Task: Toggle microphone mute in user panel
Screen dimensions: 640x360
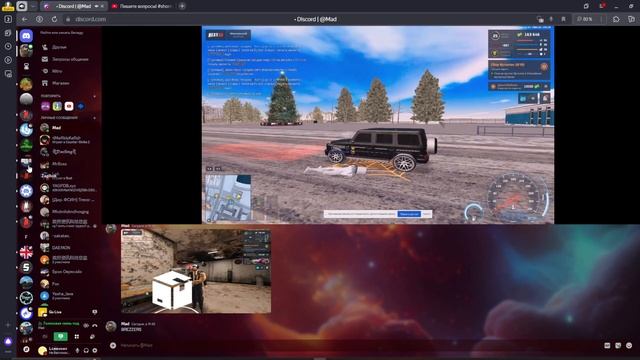Action: [x=78, y=350]
